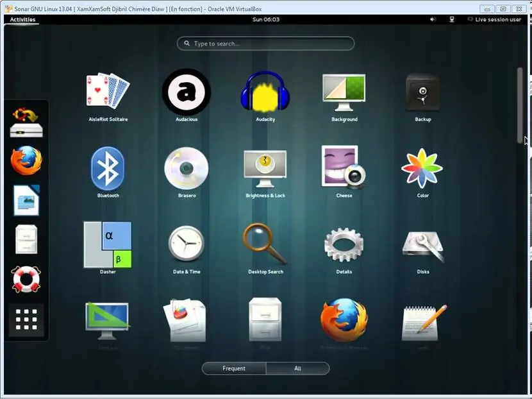Open Firefox from the dash sidebar
The height and width of the screenshot is (399, 532).
tap(26, 160)
